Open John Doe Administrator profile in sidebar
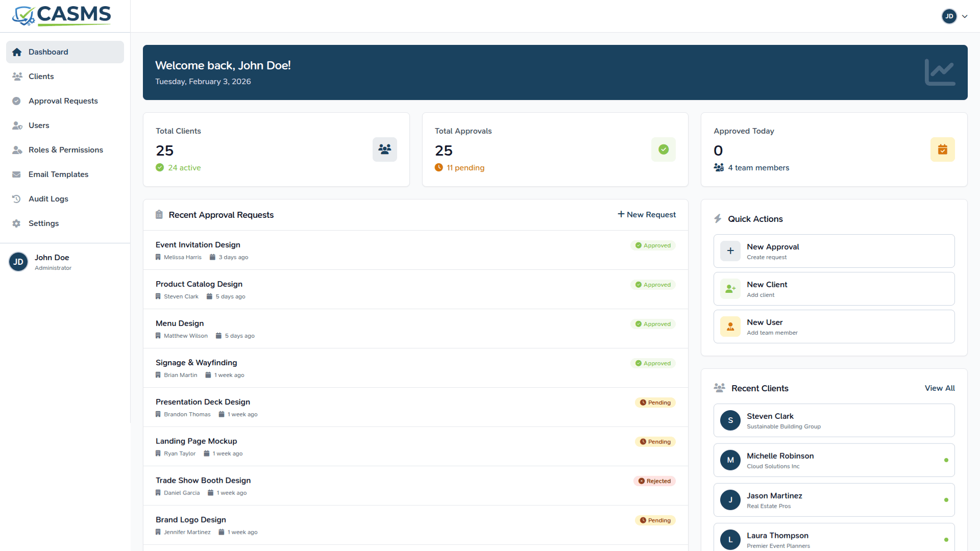The image size is (980, 551). tap(51, 262)
